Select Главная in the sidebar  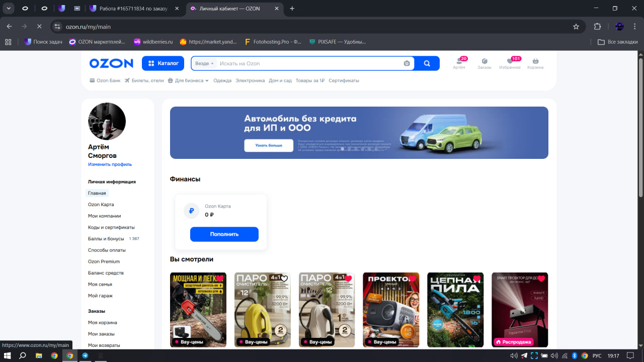coord(97,193)
